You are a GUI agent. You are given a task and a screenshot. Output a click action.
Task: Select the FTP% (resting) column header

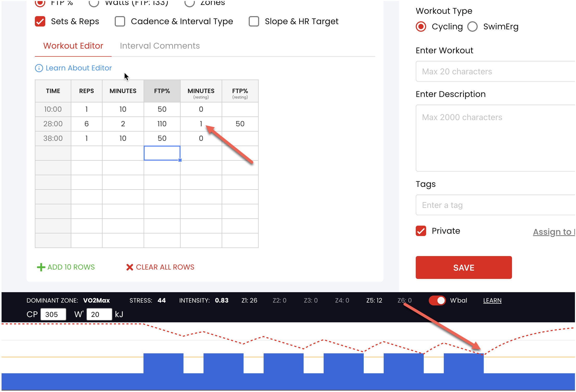[240, 91]
